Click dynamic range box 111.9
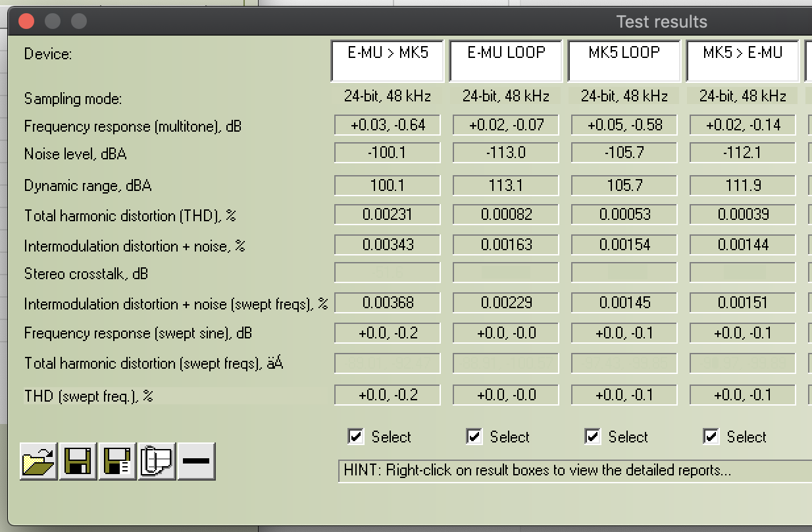This screenshot has height=532, width=812. (x=743, y=185)
